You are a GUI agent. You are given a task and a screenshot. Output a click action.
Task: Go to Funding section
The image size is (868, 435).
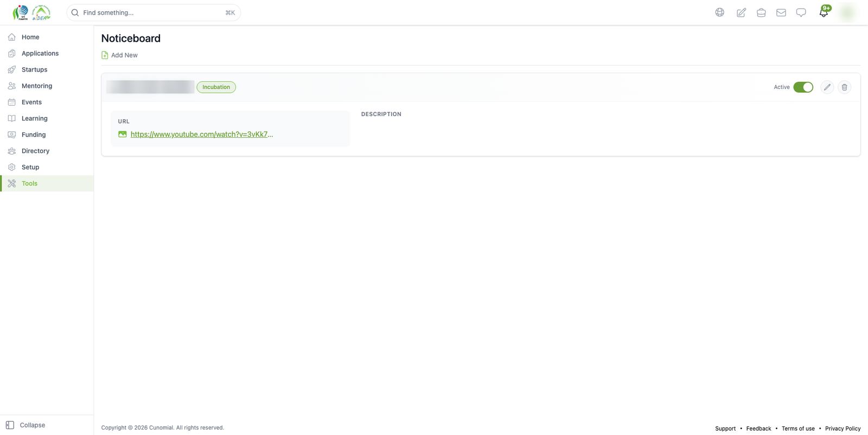47,135
